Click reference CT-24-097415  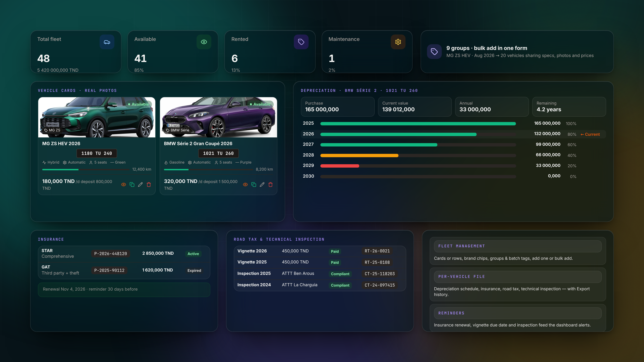click(380, 285)
